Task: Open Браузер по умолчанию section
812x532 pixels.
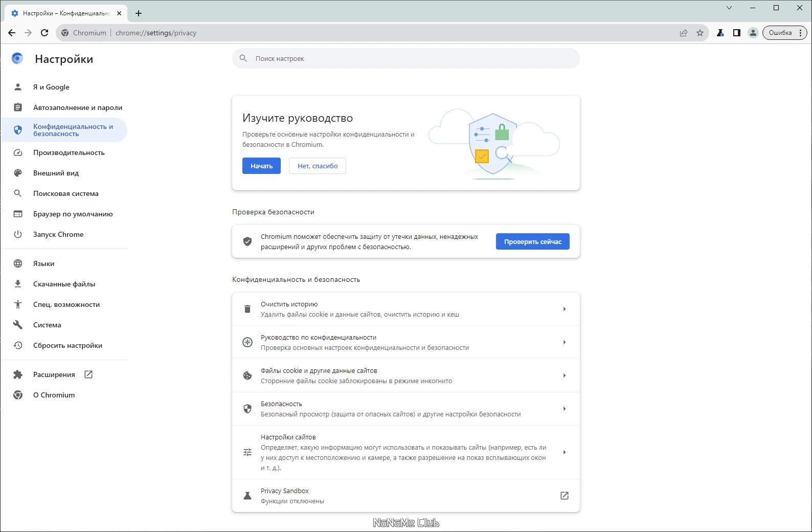Action: click(x=64, y=214)
